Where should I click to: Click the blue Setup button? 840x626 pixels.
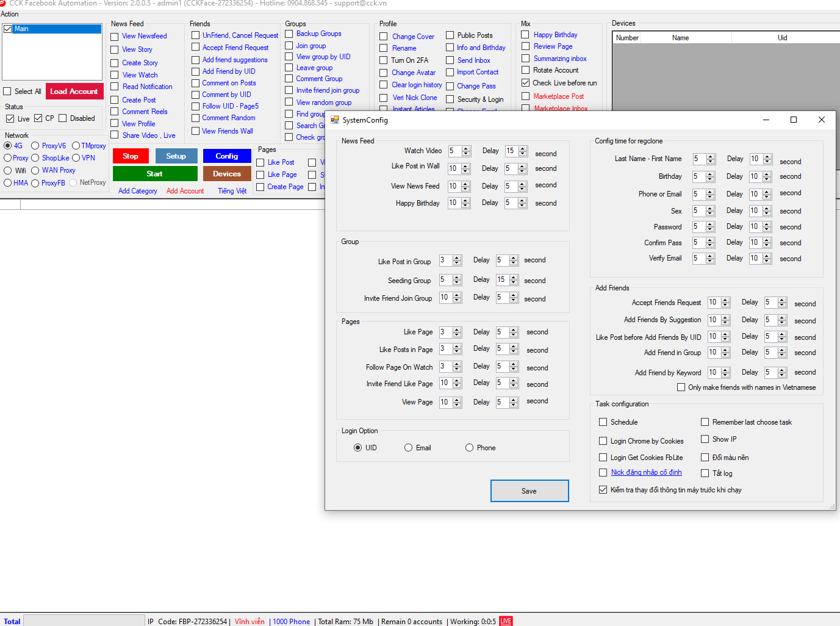click(176, 156)
